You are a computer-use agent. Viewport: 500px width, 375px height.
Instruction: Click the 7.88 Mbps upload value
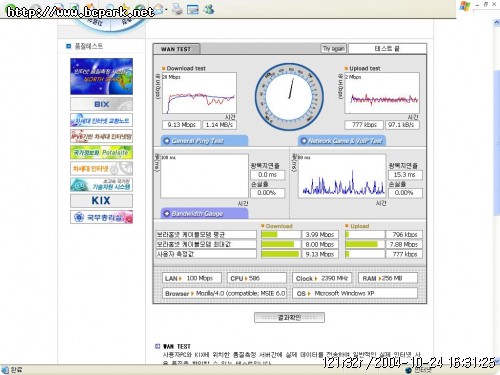point(404,244)
